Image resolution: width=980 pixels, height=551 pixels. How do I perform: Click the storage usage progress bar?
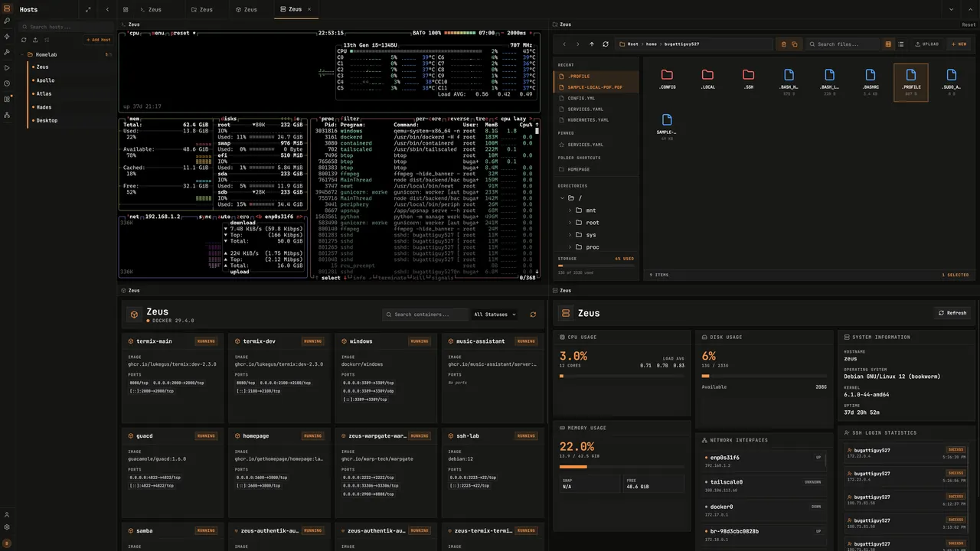596,266
